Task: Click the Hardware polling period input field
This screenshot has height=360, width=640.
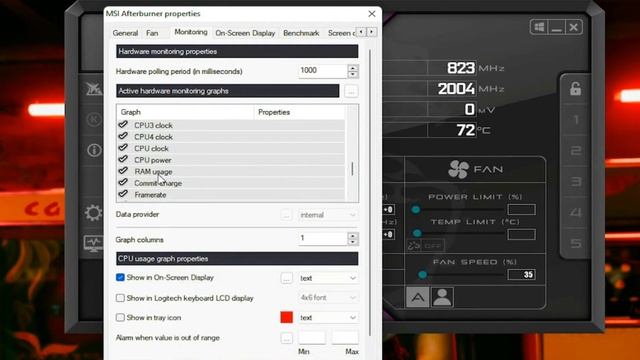Action: 323,71
